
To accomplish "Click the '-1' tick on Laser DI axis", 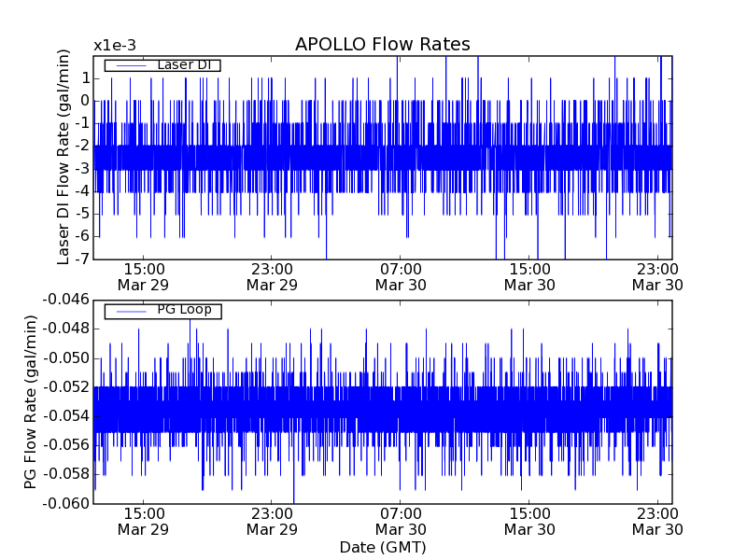I will (x=82, y=123).
